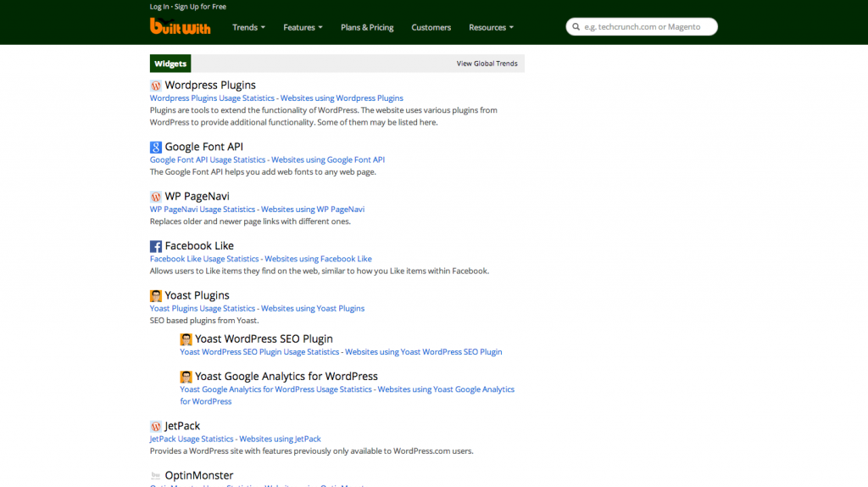Image resolution: width=868 pixels, height=487 pixels.
Task: Go to Plans & Pricing
Action: 367,27
